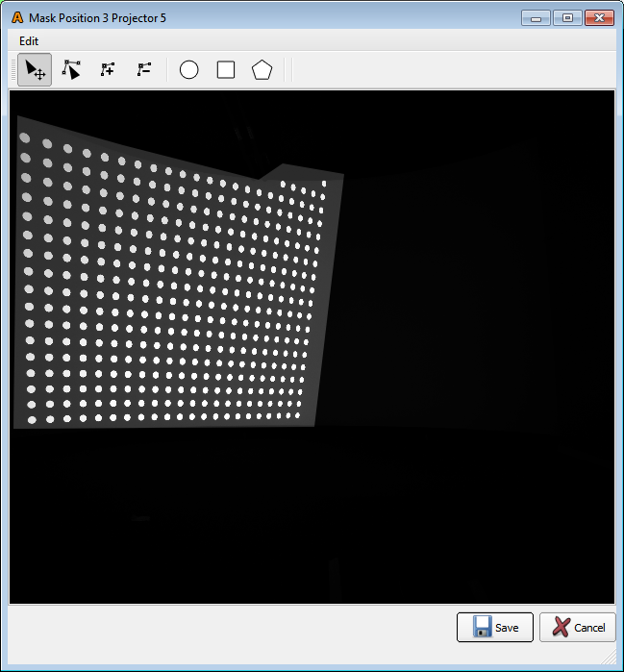This screenshot has width=624, height=672.
Task: Click the red X icon on Cancel
Action: 561,627
